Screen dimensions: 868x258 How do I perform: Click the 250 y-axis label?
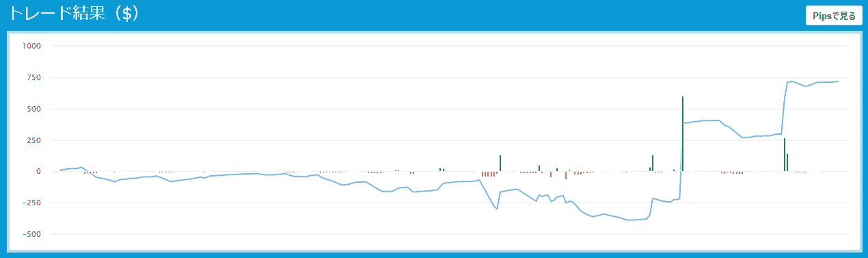tap(33, 140)
